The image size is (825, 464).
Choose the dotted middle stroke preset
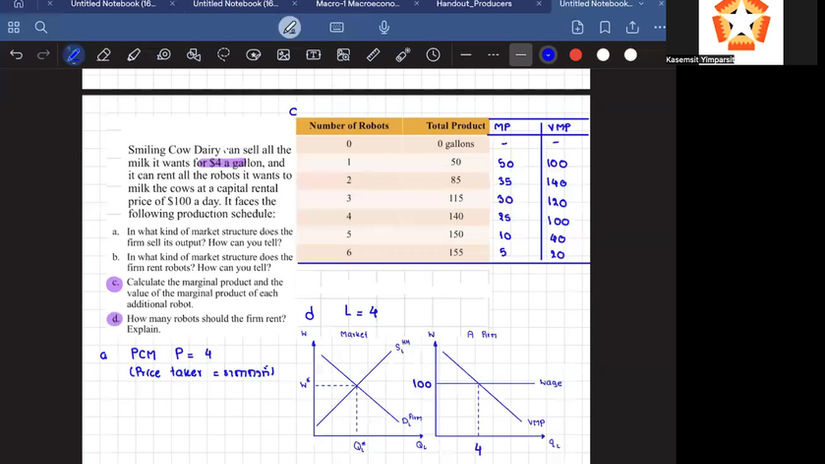(493, 55)
